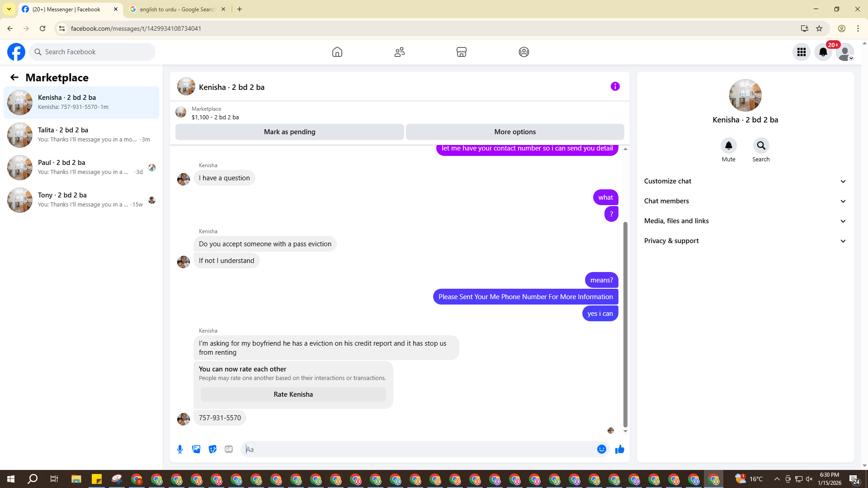This screenshot has width=868, height=488.
Task: Attach a photo using the image icon
Action: pos(196,449)
